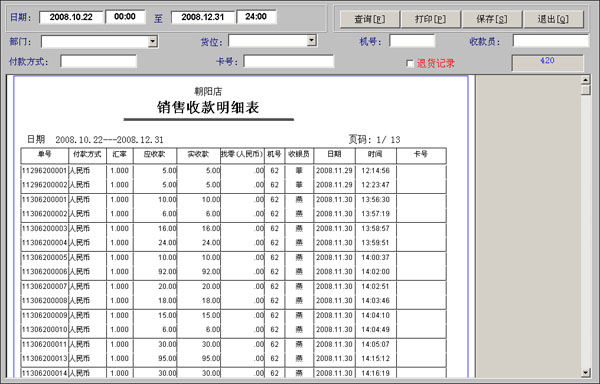This screenshot has height=384, width=600.
Task: Click the 保存[S] save button
Action: [x=492, y=19]
